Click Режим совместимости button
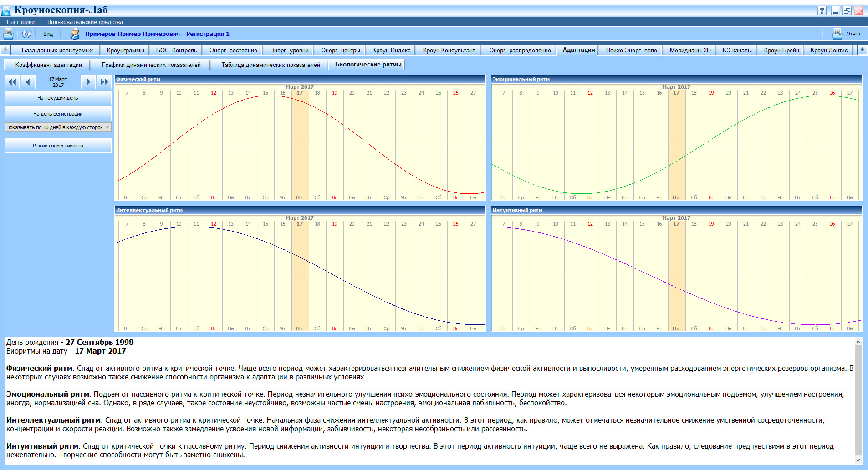868x470 pixels. [x=58, y=146]
